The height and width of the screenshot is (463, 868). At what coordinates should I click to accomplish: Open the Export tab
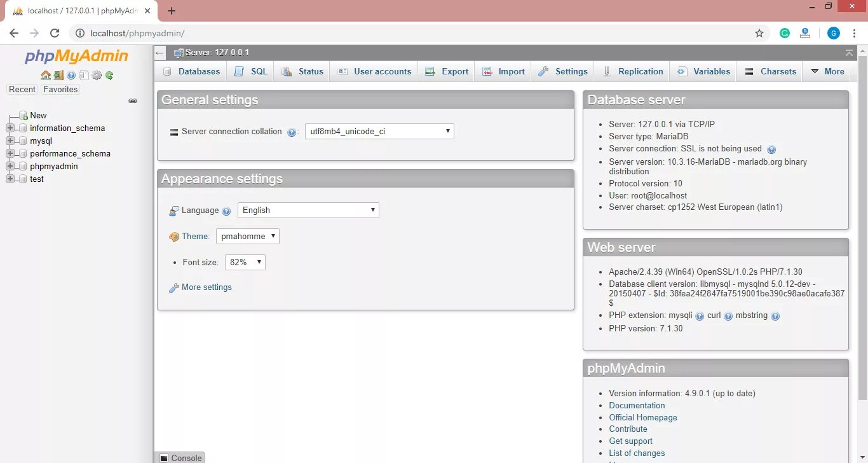447,71
